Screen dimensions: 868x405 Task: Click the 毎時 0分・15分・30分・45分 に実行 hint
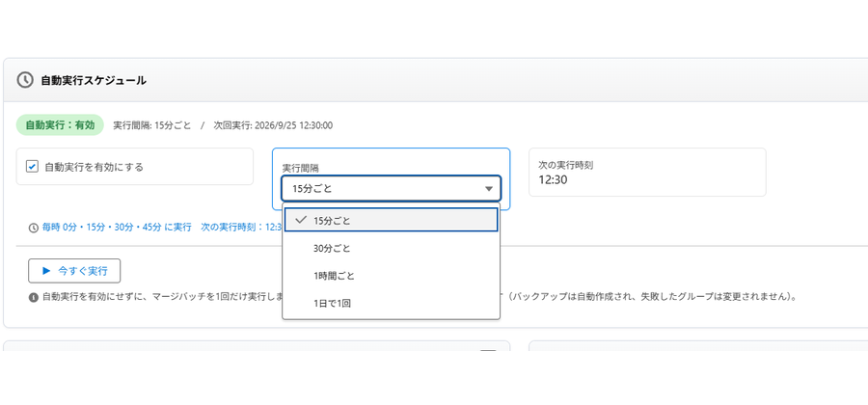click(117, 227)
